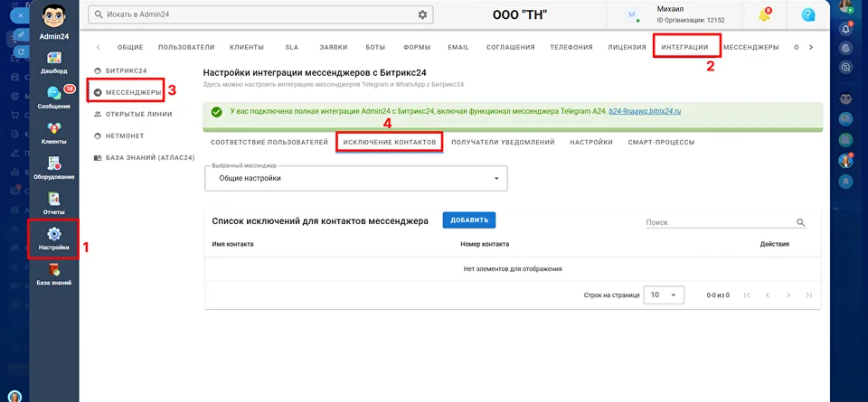The height and width of the screenshot is (402, 868).
Task: Switch to the Интеграции top tab
Action: click(684, 47)
